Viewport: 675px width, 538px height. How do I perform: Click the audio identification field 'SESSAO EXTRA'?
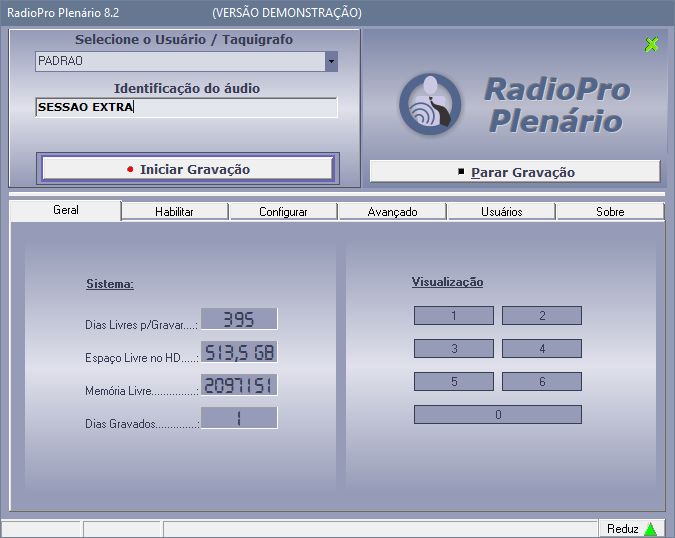(x=186, y=108)
